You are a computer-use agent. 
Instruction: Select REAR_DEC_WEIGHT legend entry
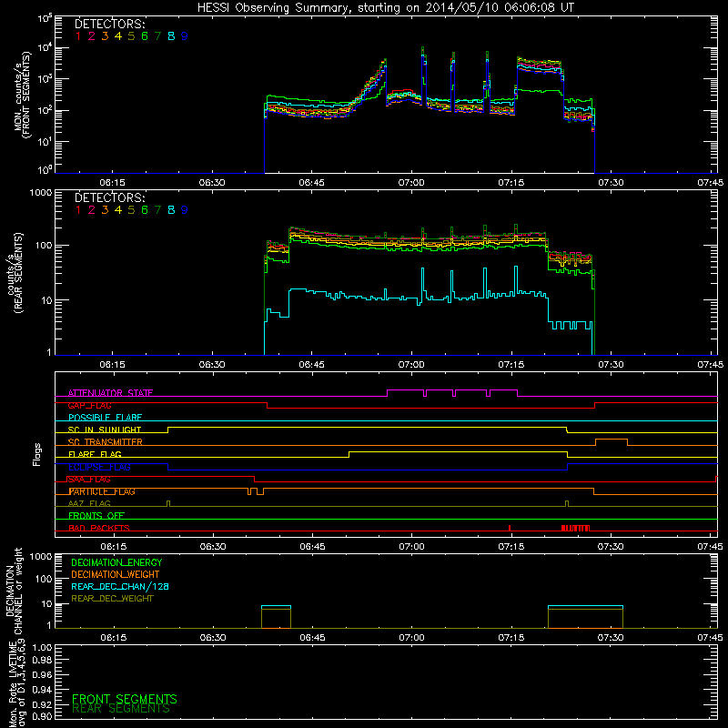click(112, 599)
